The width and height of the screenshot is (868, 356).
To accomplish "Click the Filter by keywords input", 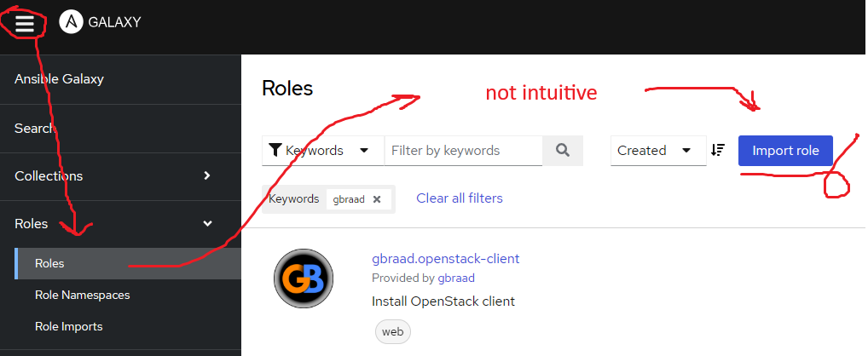I will (463, 151).
